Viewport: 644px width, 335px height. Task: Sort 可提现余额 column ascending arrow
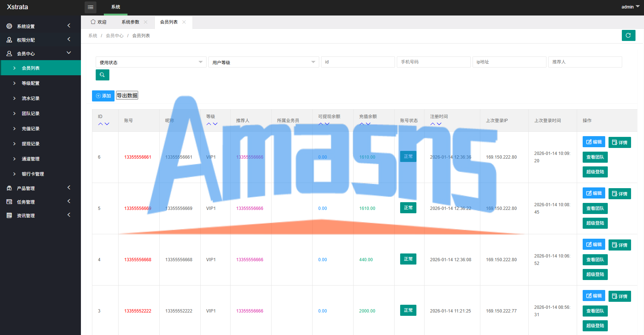click(x=321, y=124)
